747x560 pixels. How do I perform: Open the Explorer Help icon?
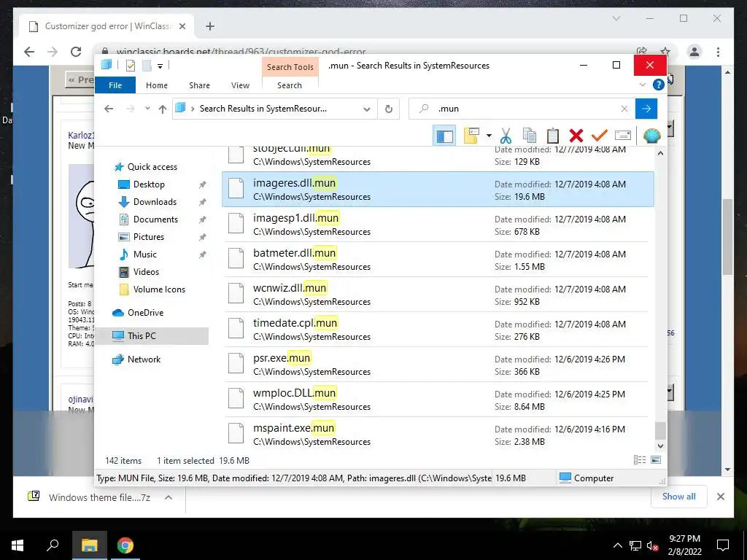(659, 85)
